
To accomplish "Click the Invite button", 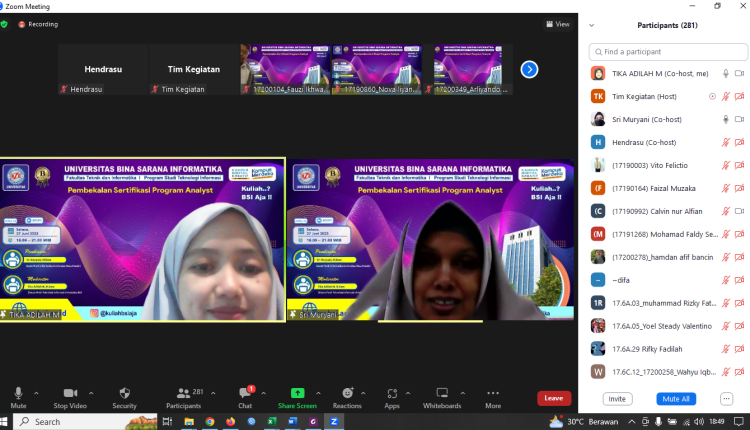I will coord(617,399).
